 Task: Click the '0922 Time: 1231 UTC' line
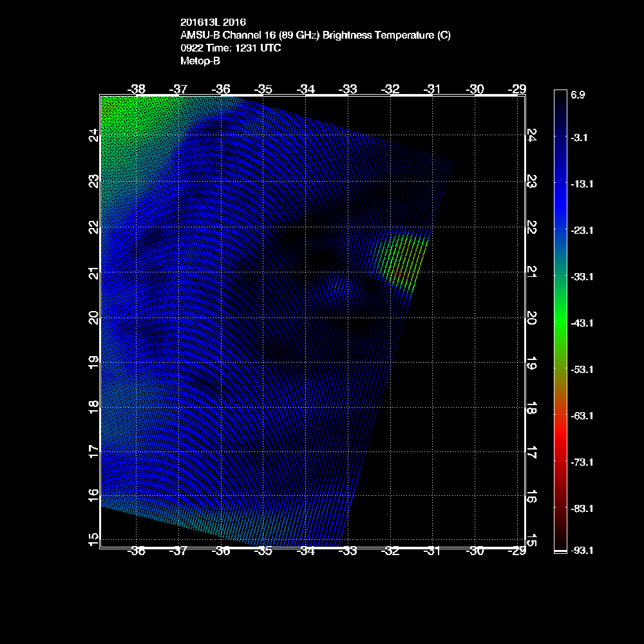click(231, 48)
